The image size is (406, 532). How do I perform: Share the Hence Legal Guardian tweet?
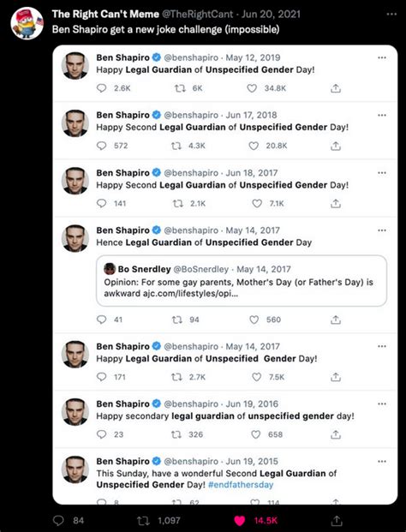[x=336, y=320]
